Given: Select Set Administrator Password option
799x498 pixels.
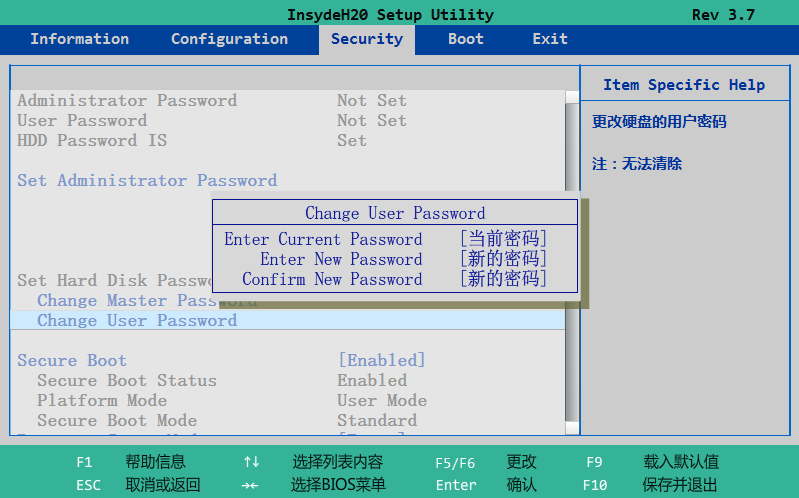Looking at the screenshot, I should coord(147,181).
